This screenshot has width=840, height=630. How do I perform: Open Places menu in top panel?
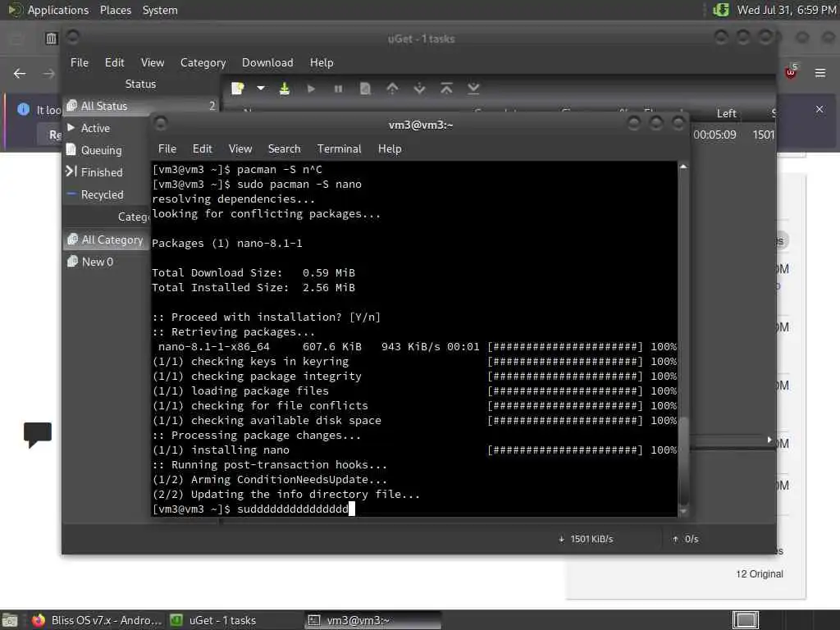[x=115, y=10]
